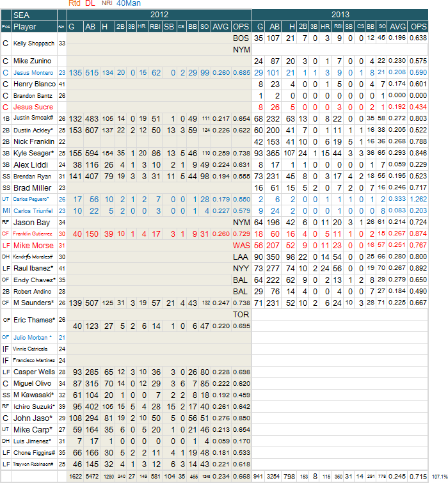Select the red Mike Morse name

33,246
